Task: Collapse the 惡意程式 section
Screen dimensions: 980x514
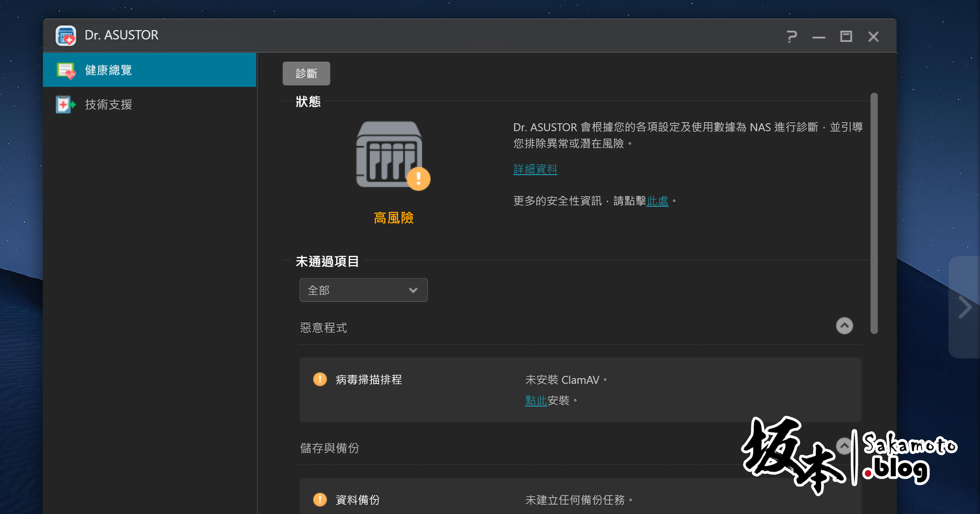Action: click(x=844, y=326)
